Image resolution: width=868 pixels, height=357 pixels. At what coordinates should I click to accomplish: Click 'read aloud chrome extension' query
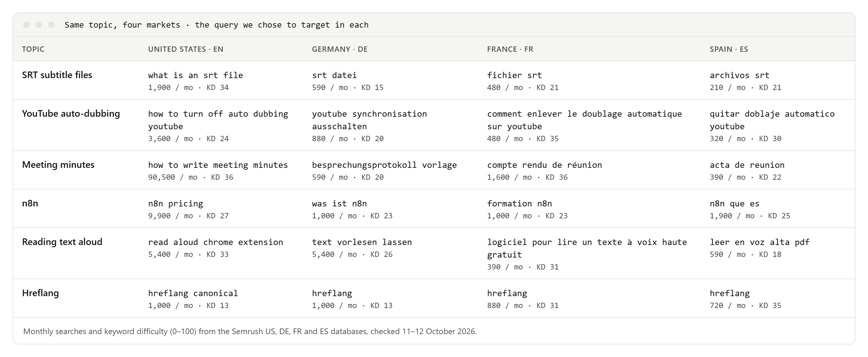pos(216,242)
